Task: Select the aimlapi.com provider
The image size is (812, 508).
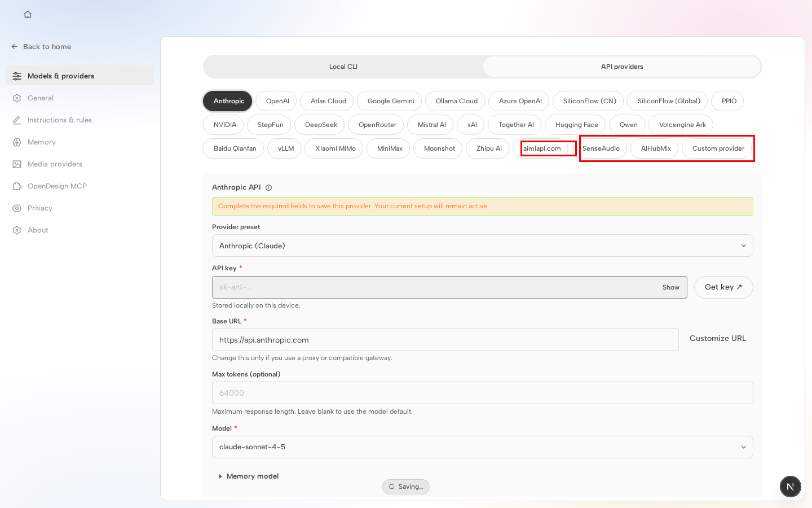Action: [x=541, y=148]
